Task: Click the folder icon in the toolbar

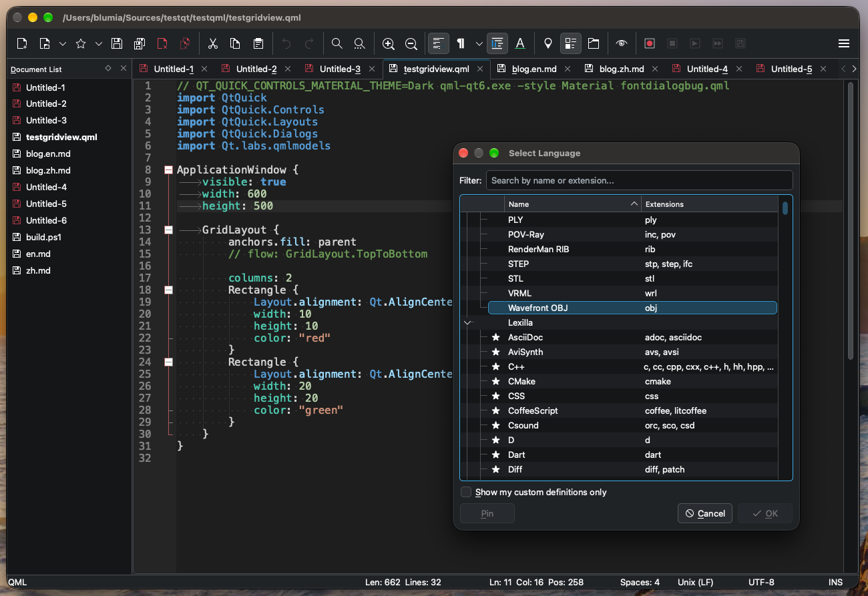Action: point(594,43)
